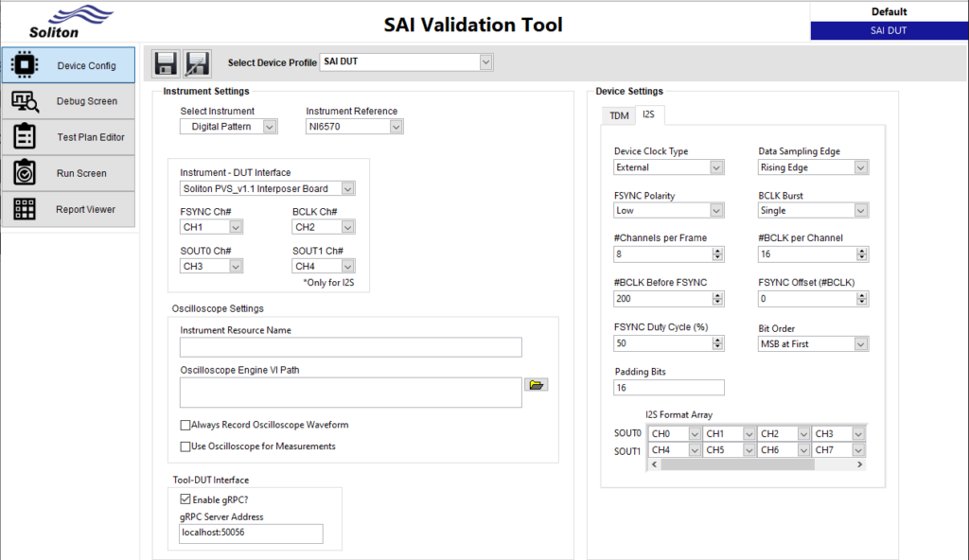Image resolution: width=969 pixels, height=560 pixels.
Task: Click the gRPC Server Address field
Action: (250, 534)
